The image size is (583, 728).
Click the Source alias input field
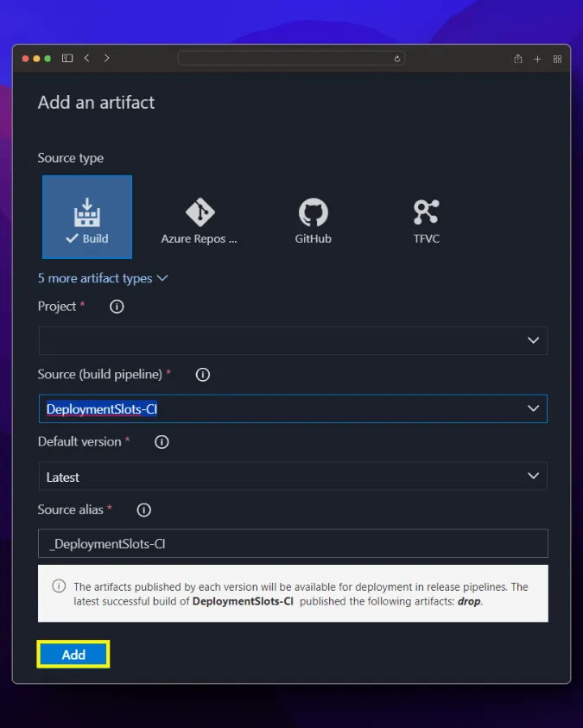click(x=293, y=543)
